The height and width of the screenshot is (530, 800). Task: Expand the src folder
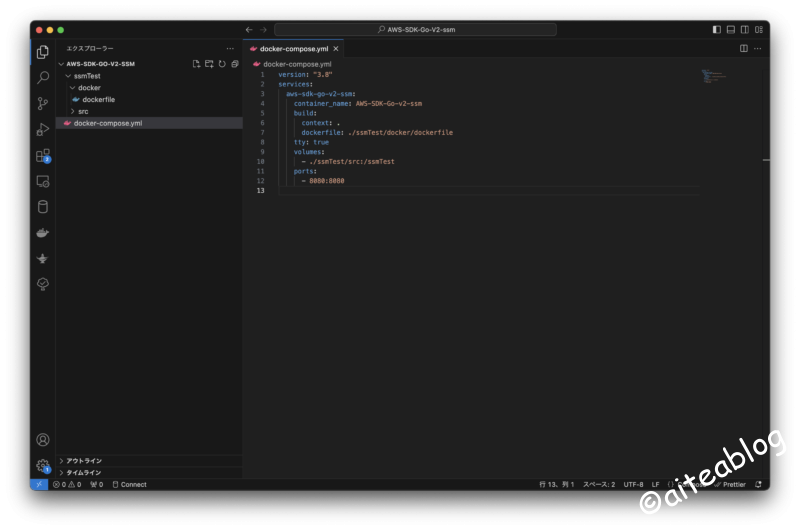(x=83, y=111)
